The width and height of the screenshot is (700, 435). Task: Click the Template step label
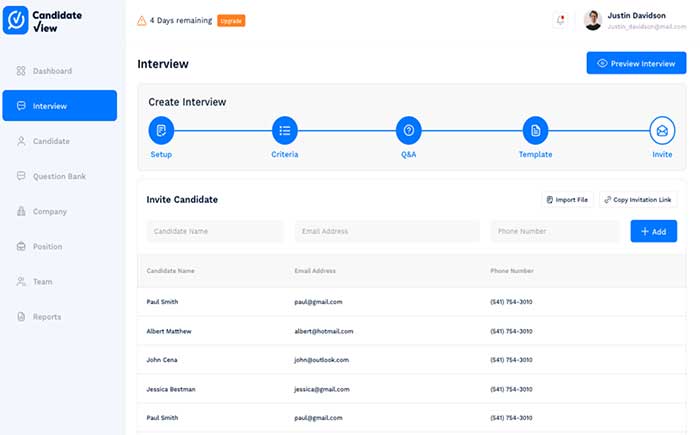[535, 154]
